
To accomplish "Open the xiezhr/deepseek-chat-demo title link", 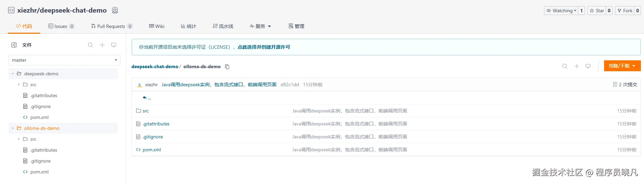I will click(x=62, y=10).
